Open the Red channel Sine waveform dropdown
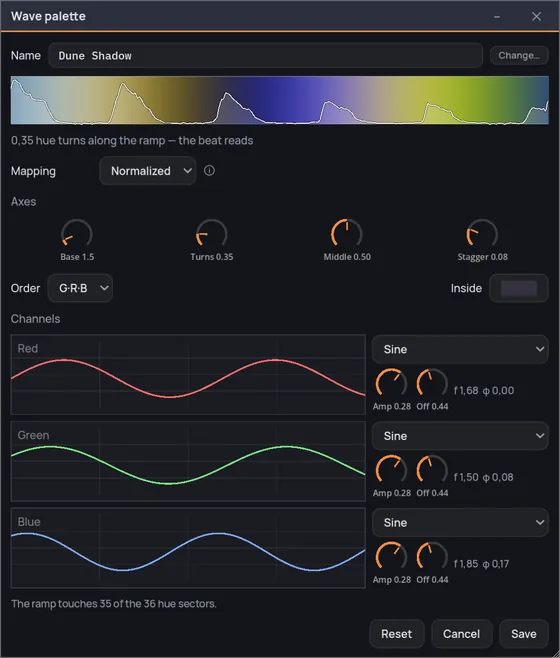560x658 pixels. [x=460, y=349]
